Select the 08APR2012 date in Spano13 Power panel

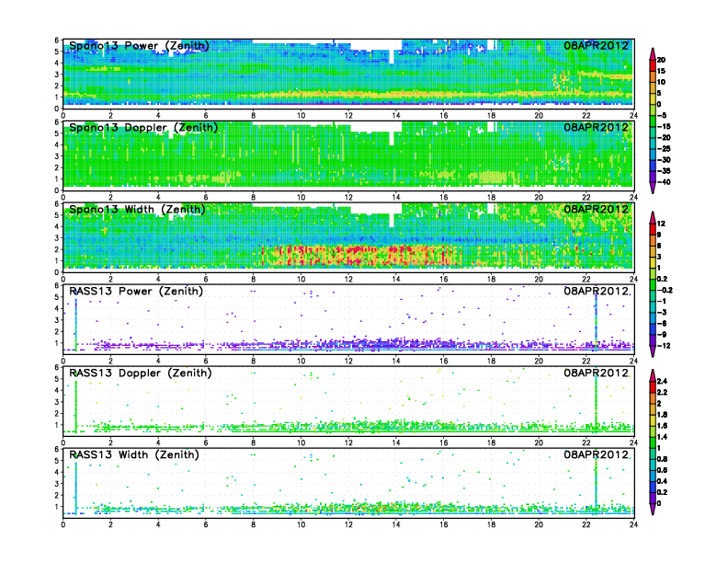coord(597,45)
